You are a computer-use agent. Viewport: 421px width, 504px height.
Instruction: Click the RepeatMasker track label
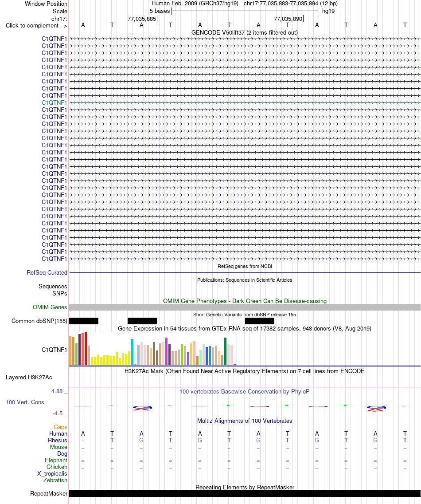(49, 493)
